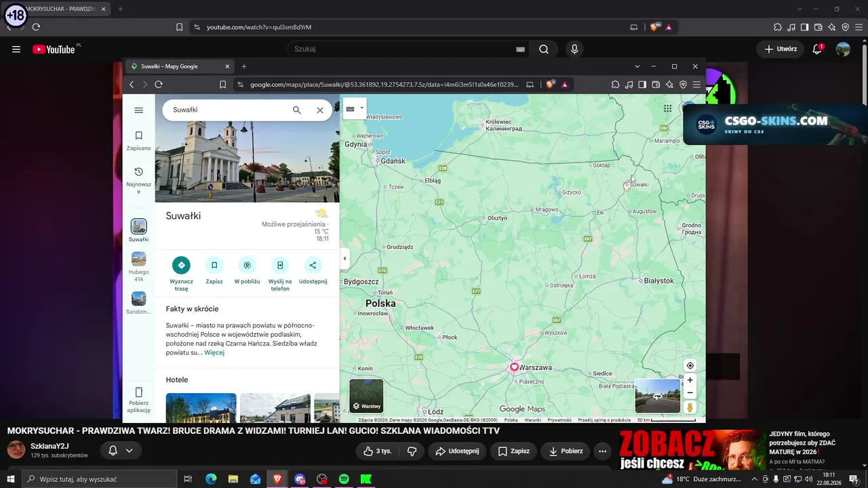This screenshot has width=868, height=488.
Task: Open Leo AI sparkle icon in outer toolbar
Action: [832, 27]
